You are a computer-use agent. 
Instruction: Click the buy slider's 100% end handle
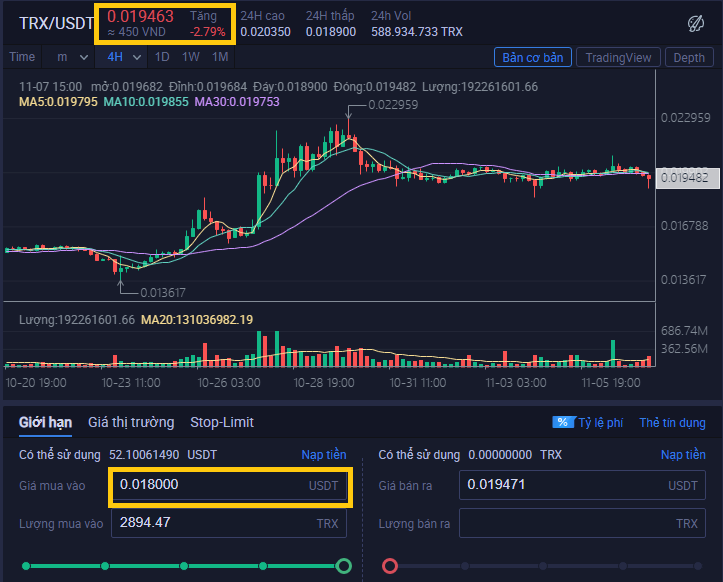pyautogui.click(x=344, y=565)
